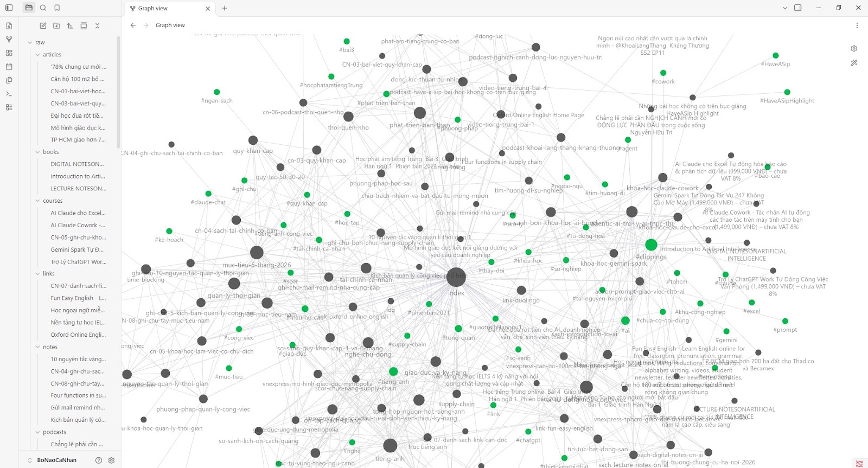This screenshot has height=468, width=868.
Task: Run the graph time-lapse animation wand
Action: 854,63
